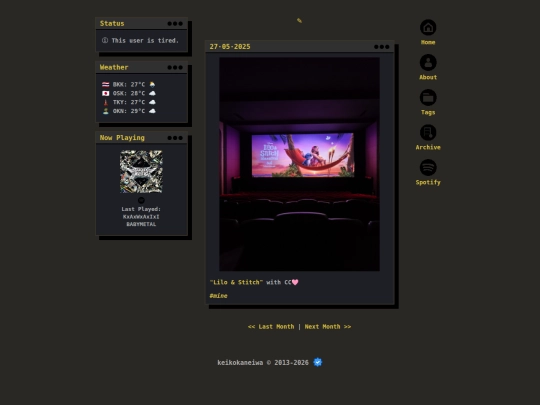
Task: Open the post date 27-05-2025
Action: 230,46
